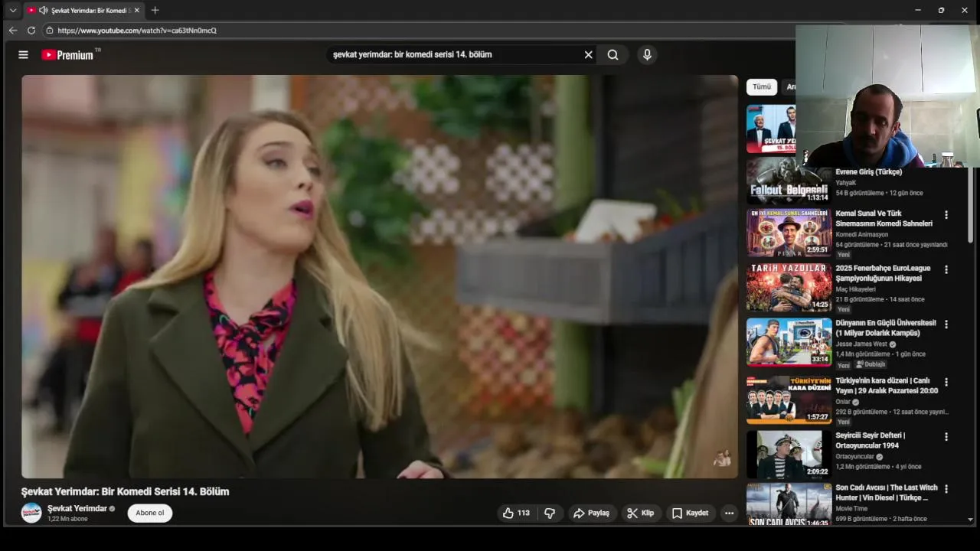This screenshot has width=980, height=551.
Task: Open Tarih Yazdılar Fenerbahçe thumbnail
Action: tap(789, 288)
